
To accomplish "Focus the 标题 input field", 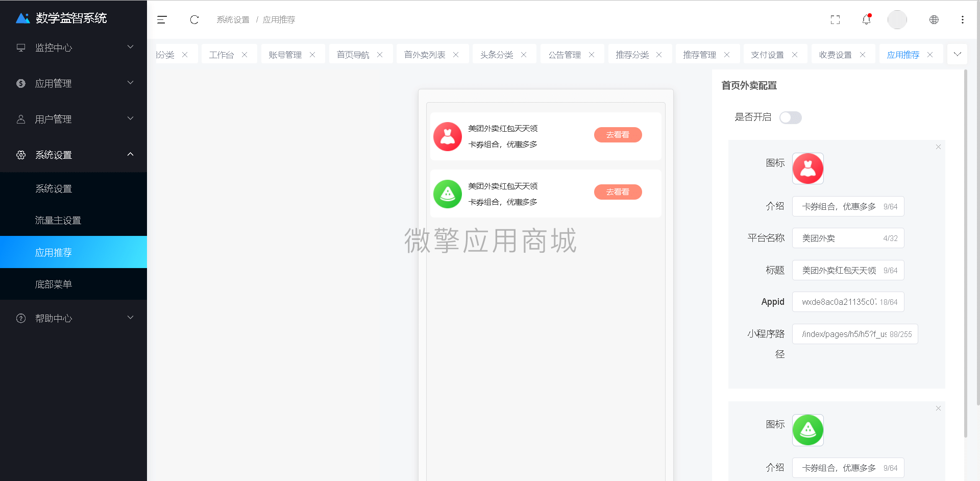I will coord(848,270).
